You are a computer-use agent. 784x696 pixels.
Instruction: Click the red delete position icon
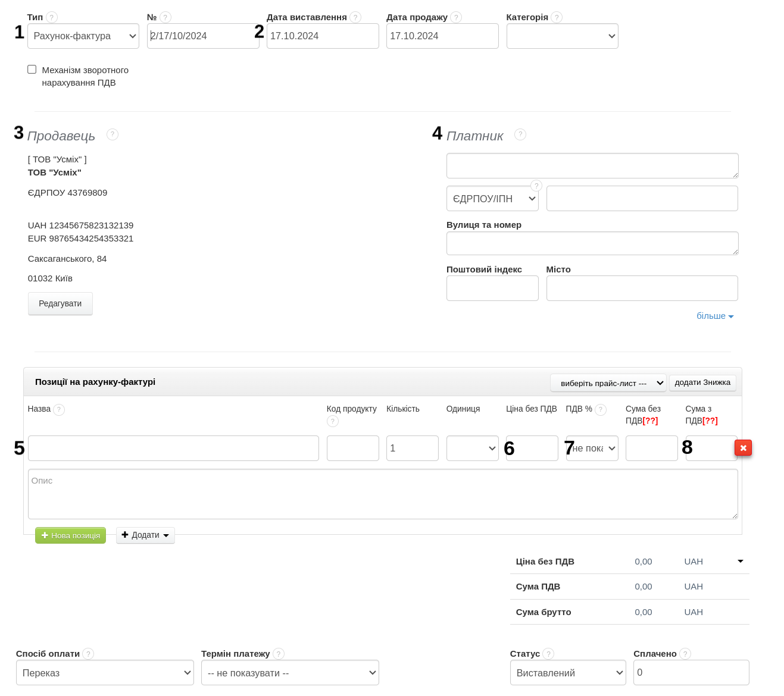click(x=743, y=448)
